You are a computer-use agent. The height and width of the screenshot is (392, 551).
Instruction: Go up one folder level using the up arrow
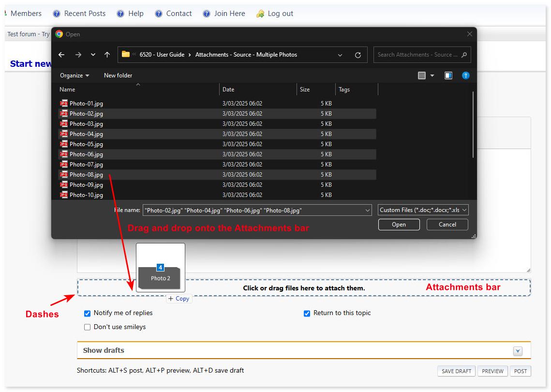pos(107,55)
